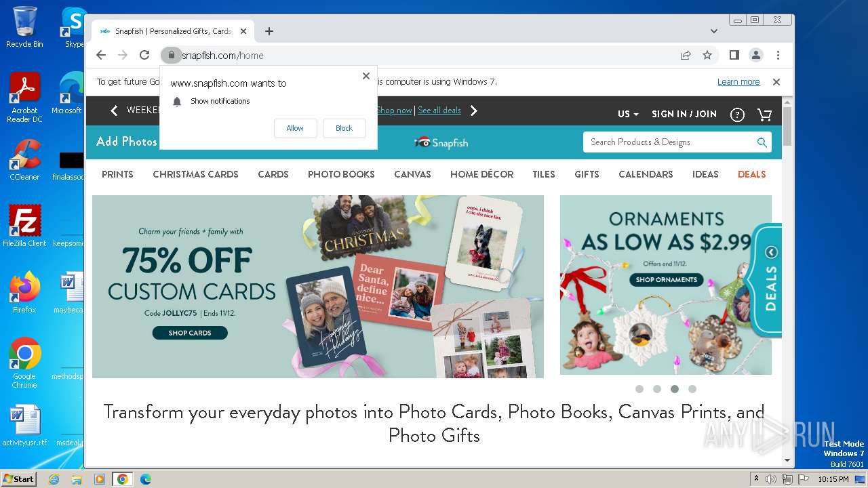Select the third carousel dot
The height and width of the screenshot is (488, 868).
(675, 389)
